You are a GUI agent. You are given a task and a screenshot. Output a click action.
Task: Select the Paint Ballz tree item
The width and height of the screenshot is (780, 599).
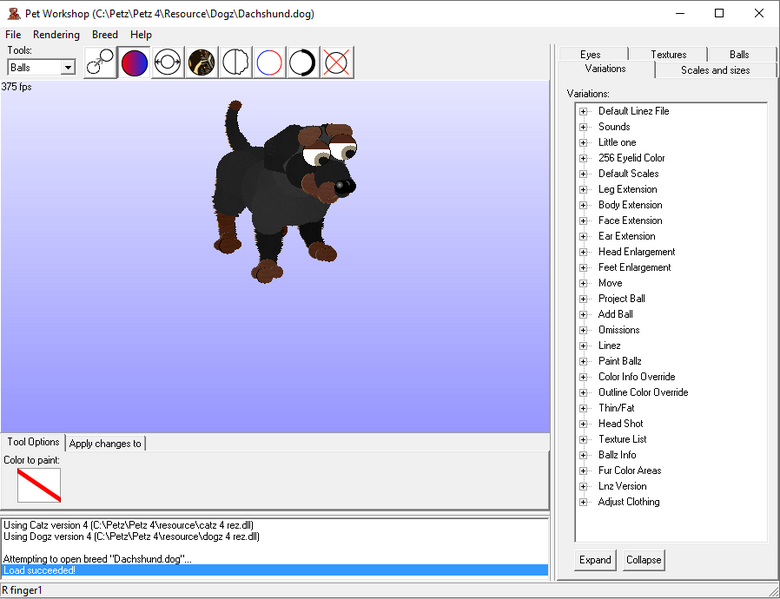click(x=620, y=361)
